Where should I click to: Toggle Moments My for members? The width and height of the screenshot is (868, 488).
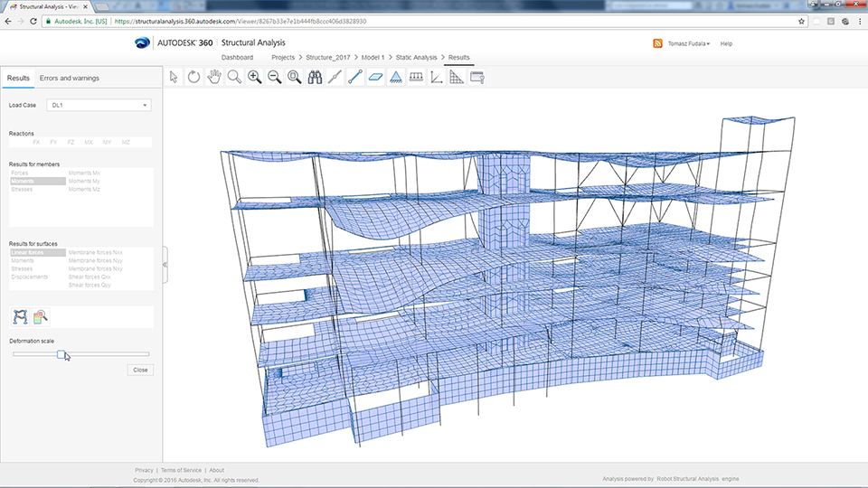tap(84, 181)
